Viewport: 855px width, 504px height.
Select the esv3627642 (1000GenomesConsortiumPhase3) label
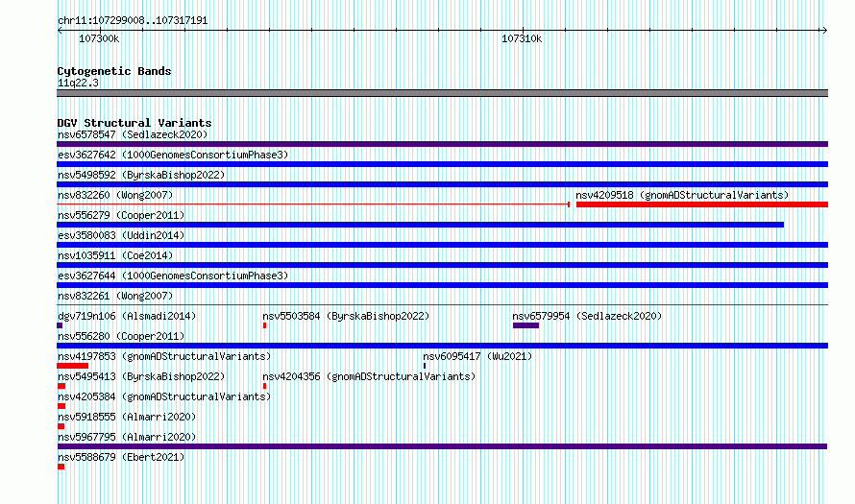tap(173, 155)
